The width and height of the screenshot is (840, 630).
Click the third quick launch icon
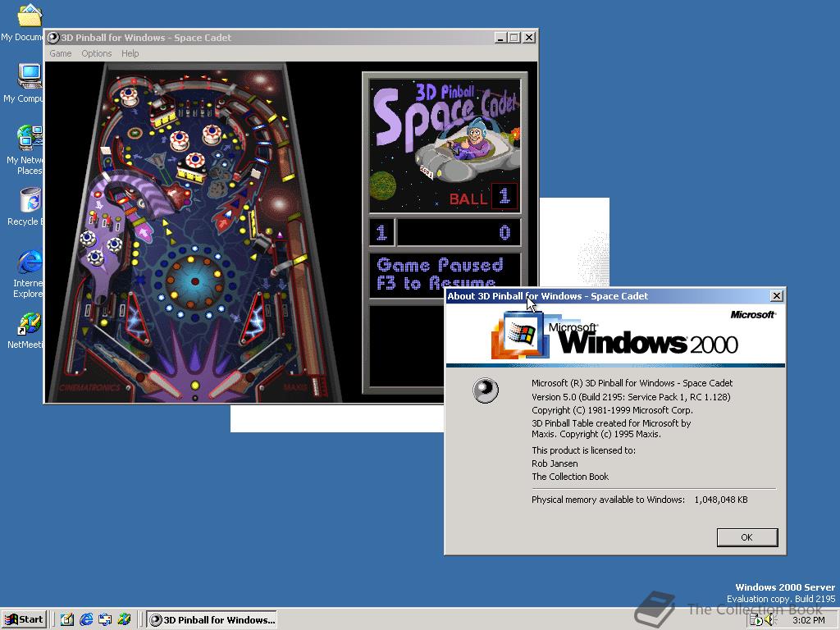[x=105, y=620]
